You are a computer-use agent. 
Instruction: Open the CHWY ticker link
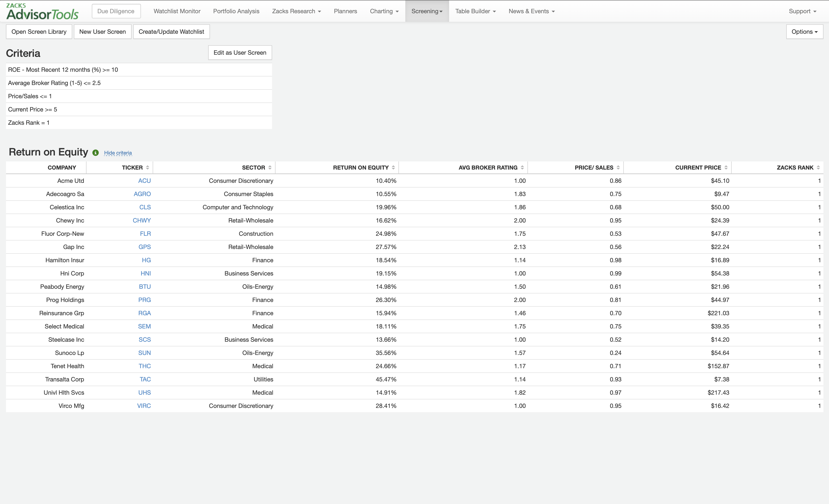click(x=142, y=220)
